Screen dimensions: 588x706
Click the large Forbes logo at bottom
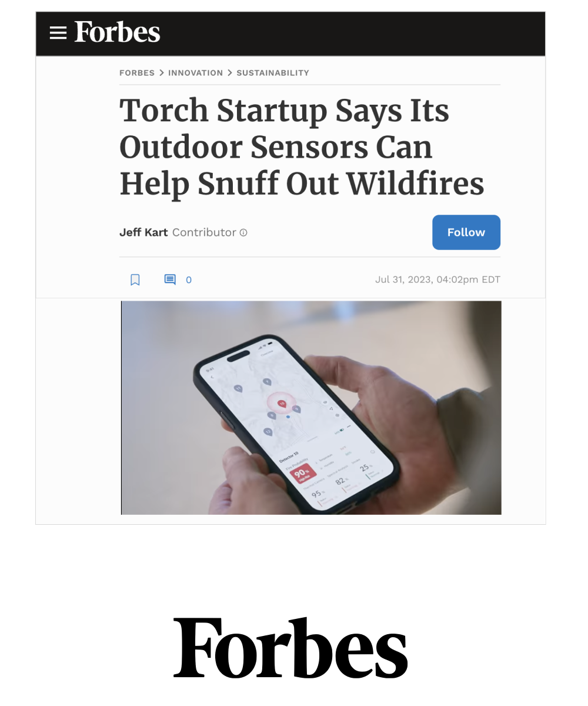click(290, 648)
